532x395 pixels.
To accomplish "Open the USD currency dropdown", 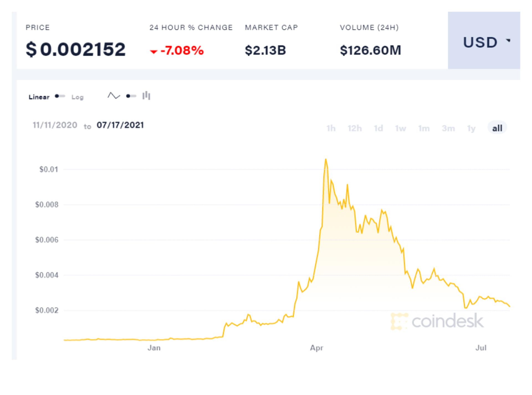I will [484, 40].
